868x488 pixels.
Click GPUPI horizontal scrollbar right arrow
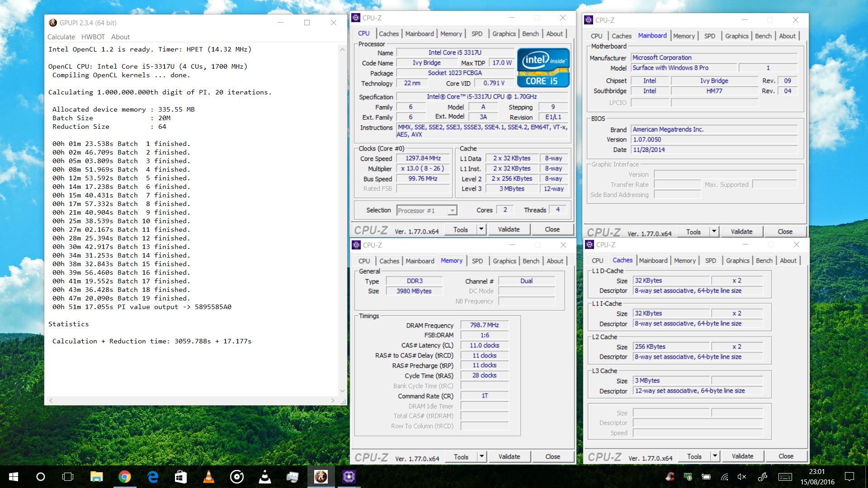coord(333,400)
